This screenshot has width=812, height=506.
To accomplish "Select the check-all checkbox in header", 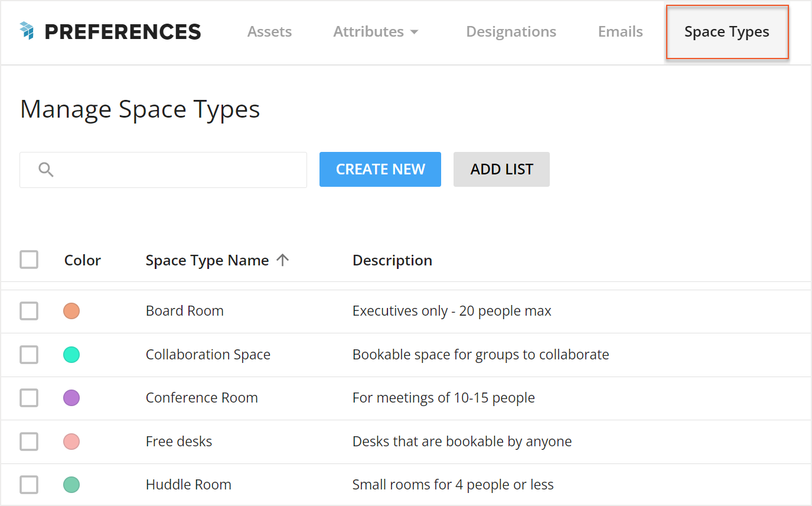I will coord(28,260).
